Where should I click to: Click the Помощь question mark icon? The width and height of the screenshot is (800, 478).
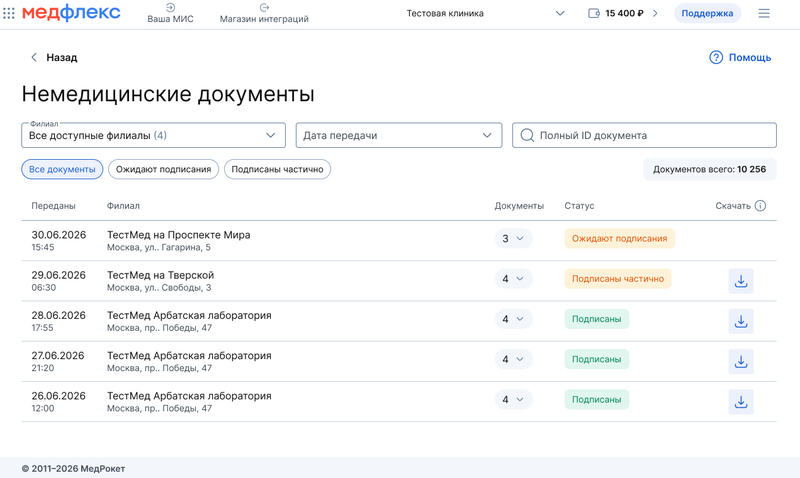click(716, 57)
